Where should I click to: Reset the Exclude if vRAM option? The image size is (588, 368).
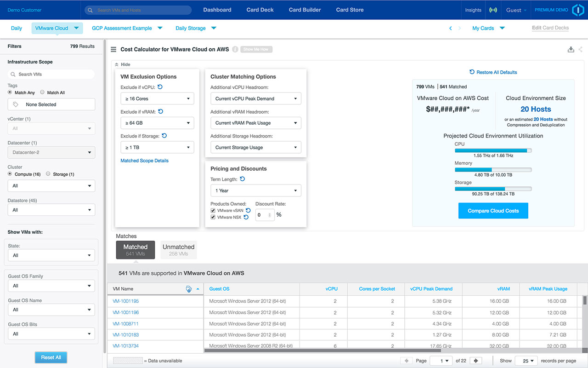[161, 111]
